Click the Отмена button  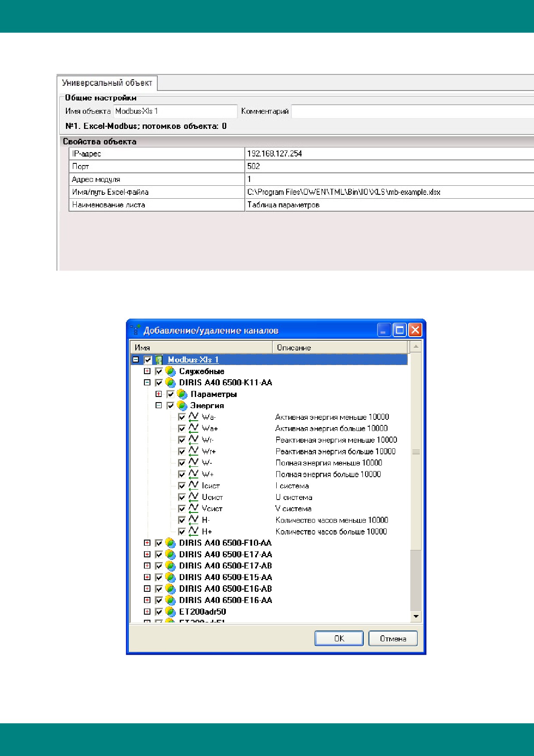coord(393,638)
